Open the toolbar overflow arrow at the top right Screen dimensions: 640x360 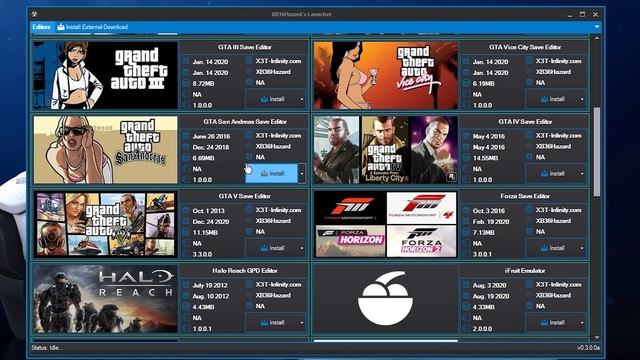tap(597, 27)
